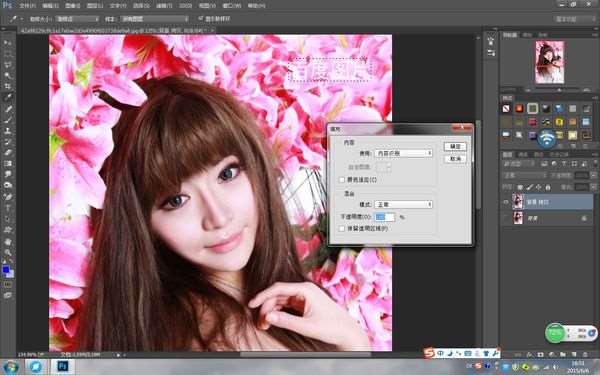Open the first menu next to Ps logo
600x375 pixels.
click(x=27, y=6)
